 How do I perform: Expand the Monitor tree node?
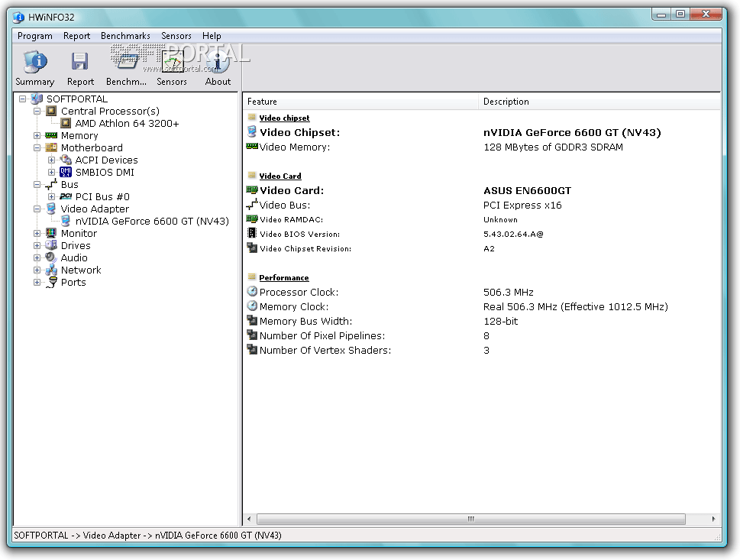coord(37,233)
